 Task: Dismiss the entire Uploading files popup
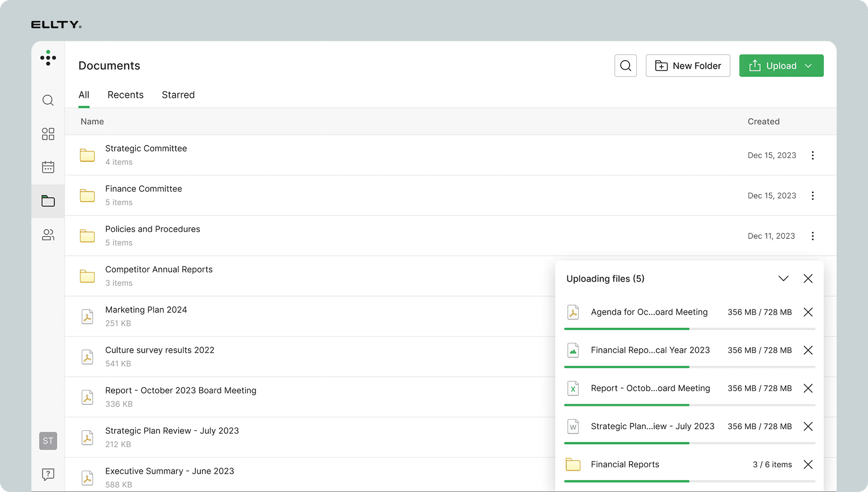[x=808, y=278]
